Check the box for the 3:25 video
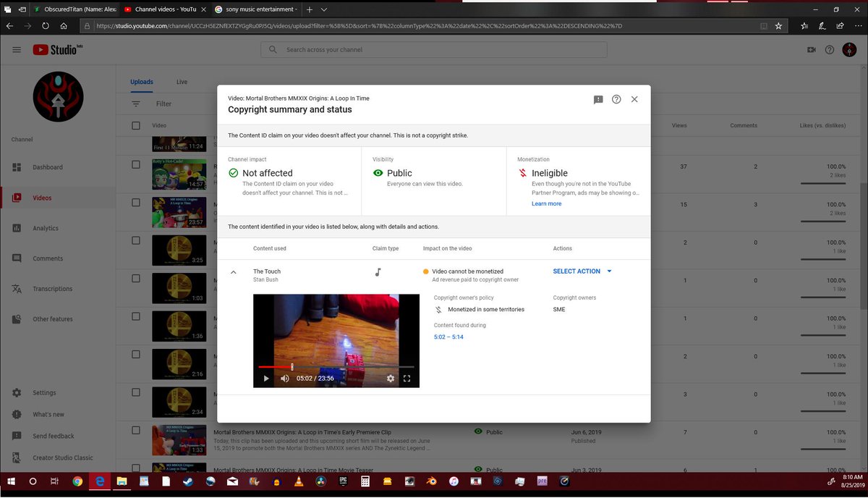This screenshot has height=498, width=868. pos(136,240)
